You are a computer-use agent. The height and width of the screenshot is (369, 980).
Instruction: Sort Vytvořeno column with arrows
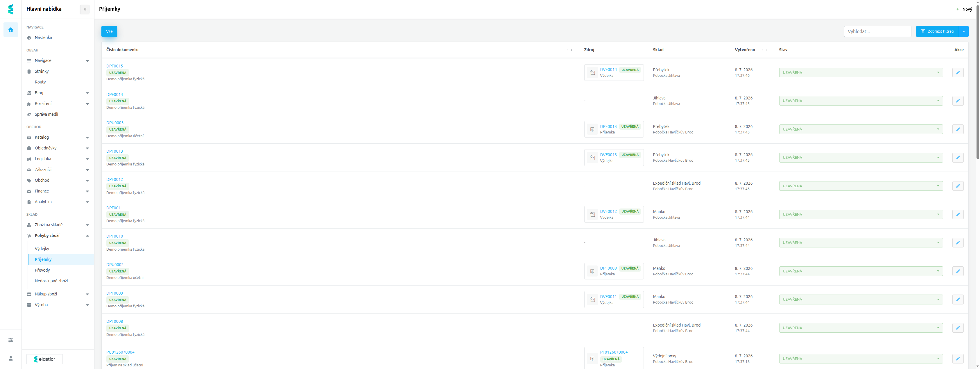(765, 50)
